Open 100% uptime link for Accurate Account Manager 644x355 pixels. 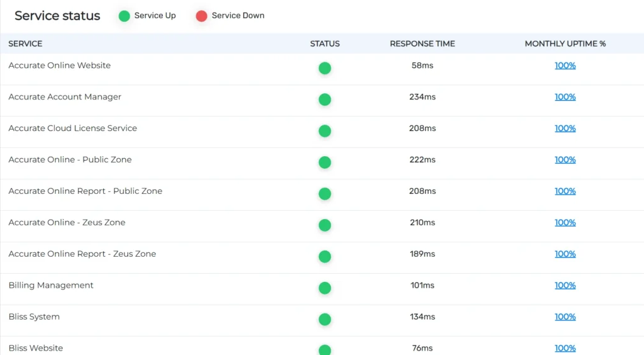[565, 97]
